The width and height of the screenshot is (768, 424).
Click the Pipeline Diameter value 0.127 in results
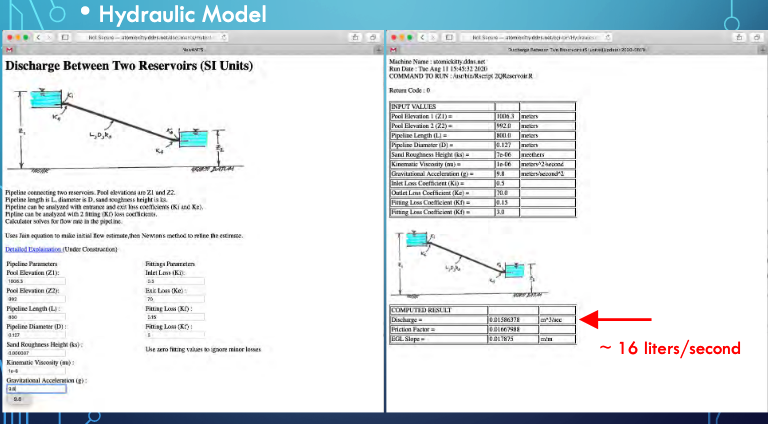click(507, 145)
